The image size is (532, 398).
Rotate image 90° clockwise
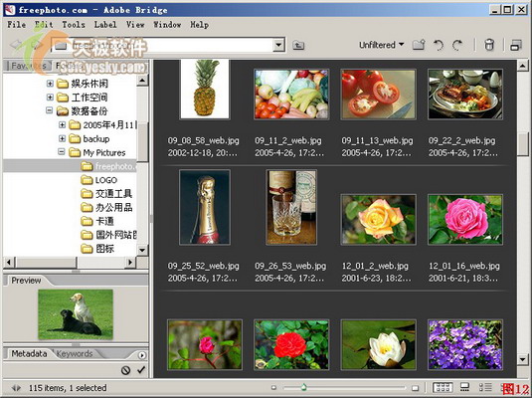tap(457, 45)
